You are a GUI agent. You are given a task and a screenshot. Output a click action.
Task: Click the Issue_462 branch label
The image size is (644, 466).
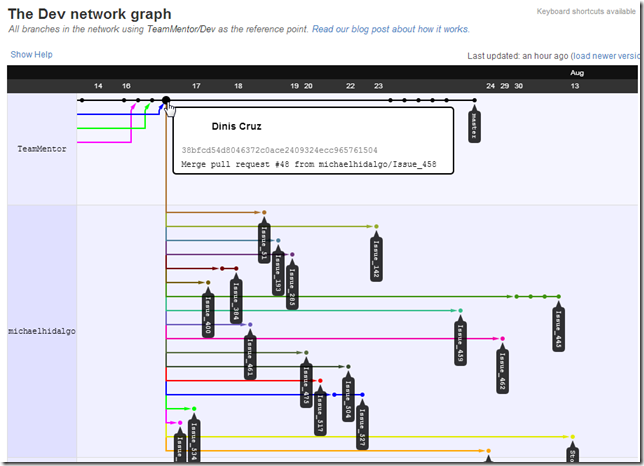click(502, 371)
